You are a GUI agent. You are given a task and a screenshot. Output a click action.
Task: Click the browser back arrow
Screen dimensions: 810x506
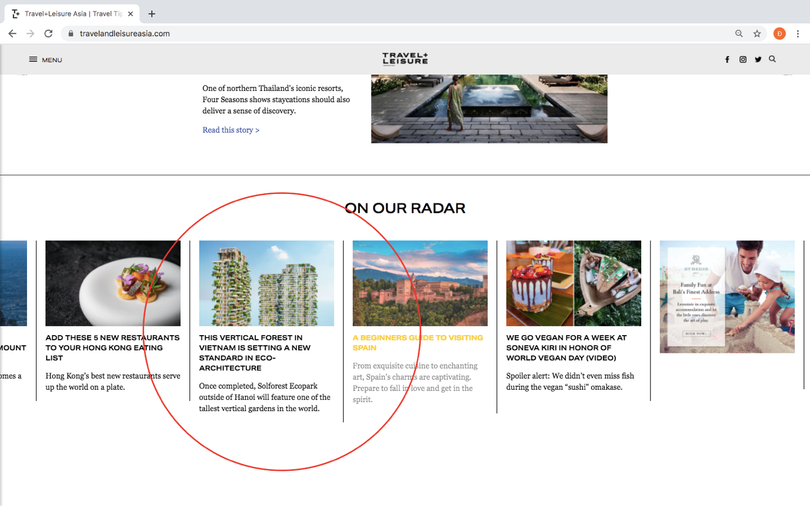click(12, 33)
